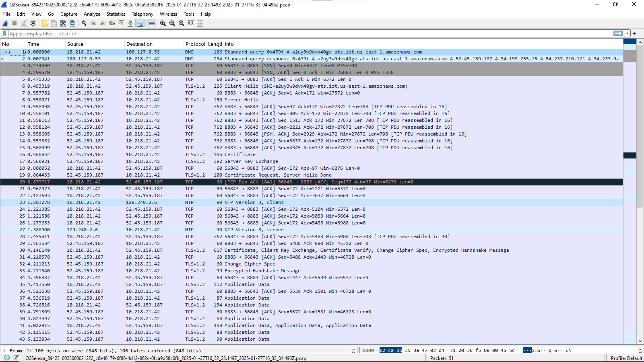
Task: Open expert information status icon
Action: (6, 358)
